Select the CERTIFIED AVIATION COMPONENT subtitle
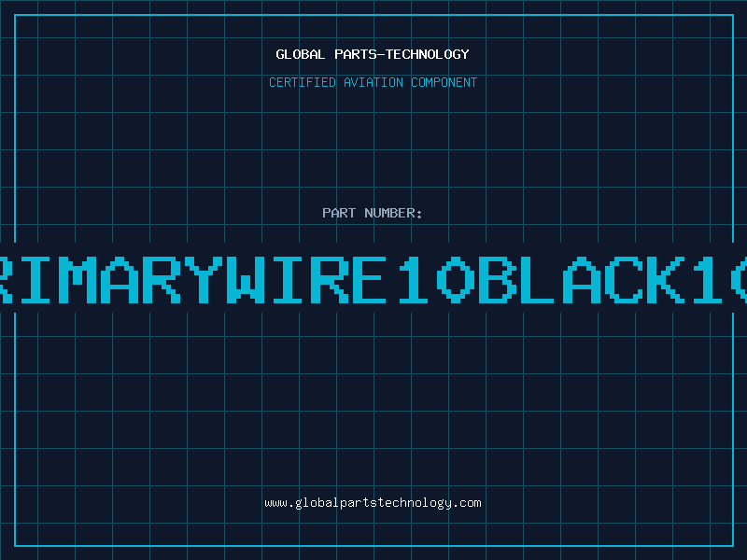Screen dimensions: 747x560 [x=373, y=82]
